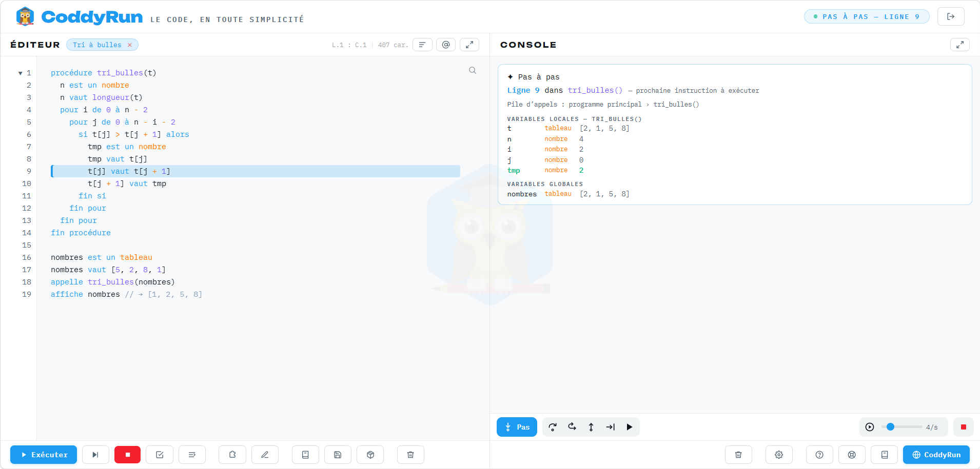Viewport: 980px width, 469px height.
Task: Continue execution with the play icon
Action: [x=630, y=427]
